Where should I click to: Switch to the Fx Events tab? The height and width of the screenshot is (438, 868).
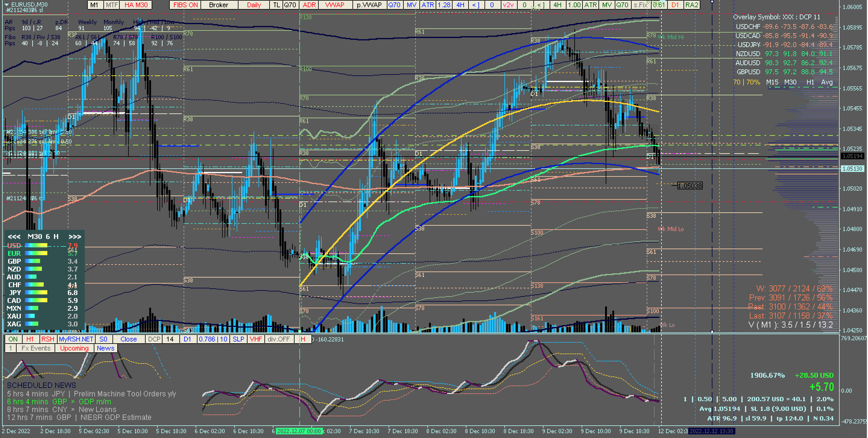click(36, 348)
